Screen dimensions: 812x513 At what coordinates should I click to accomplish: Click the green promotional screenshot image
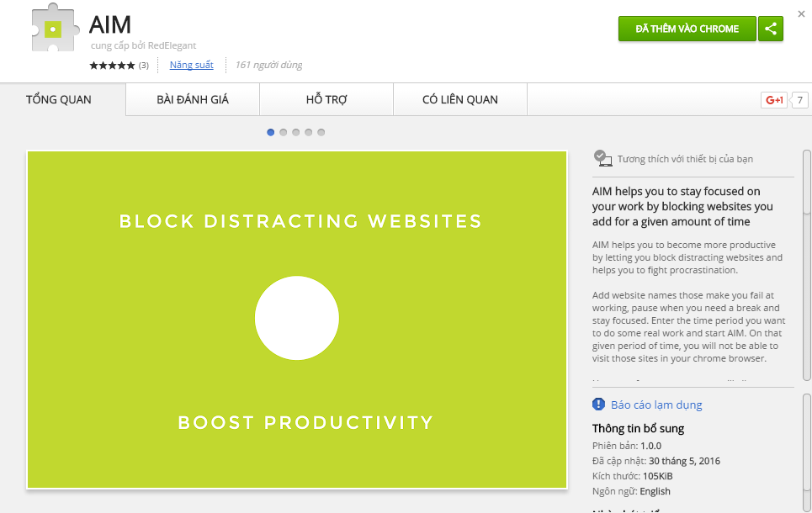click(x=297, y=320)
